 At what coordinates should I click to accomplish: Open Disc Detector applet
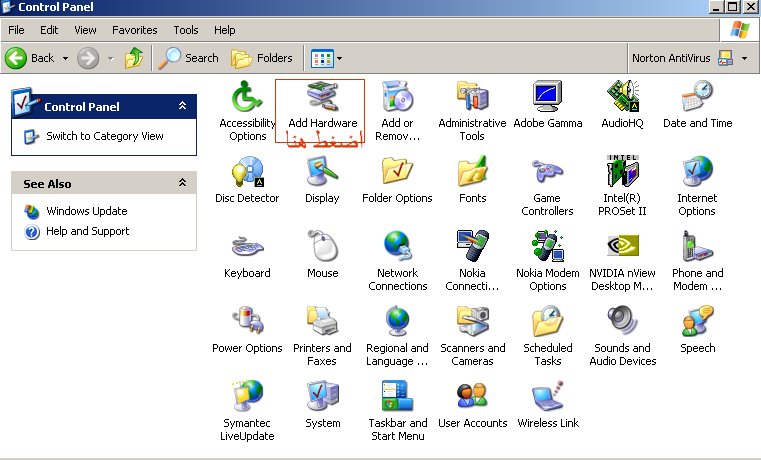click(247, 180)
